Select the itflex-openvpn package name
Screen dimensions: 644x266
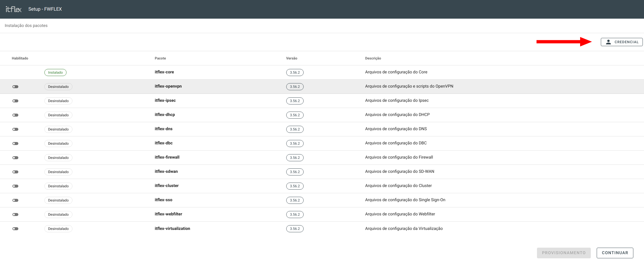click(x=168, y=86)
